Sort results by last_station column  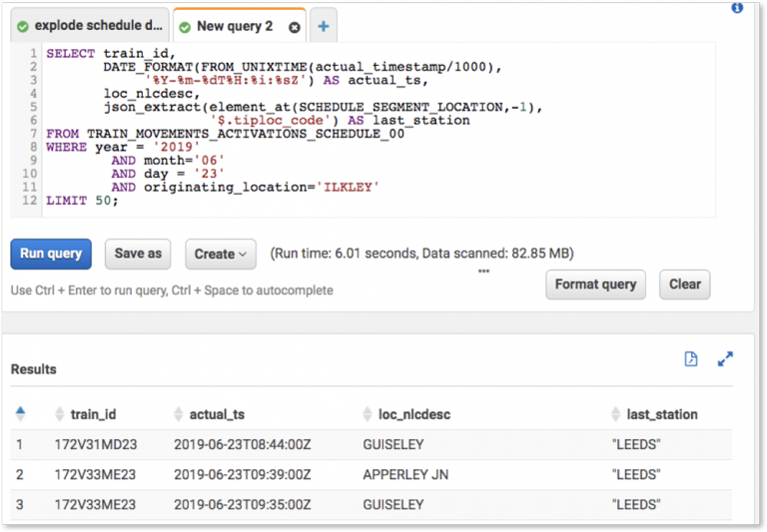[661, 414]
